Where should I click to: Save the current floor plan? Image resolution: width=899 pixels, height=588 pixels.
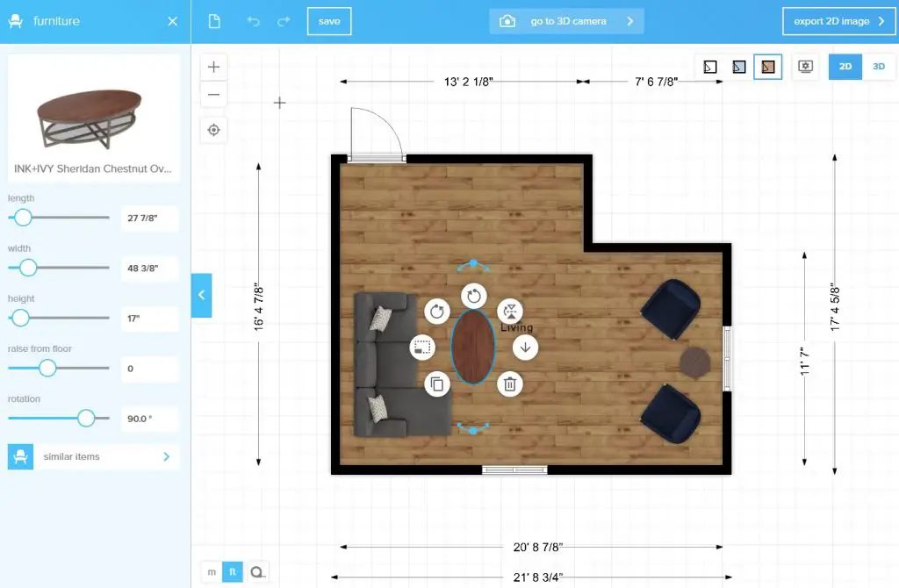click(328, 20)
